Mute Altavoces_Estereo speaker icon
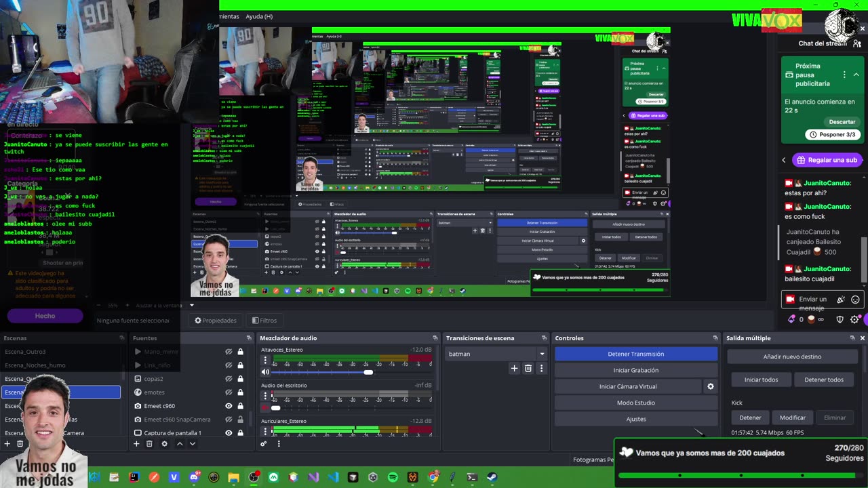The width and height of the screenshot is (868, 488). tap(265, 372)
